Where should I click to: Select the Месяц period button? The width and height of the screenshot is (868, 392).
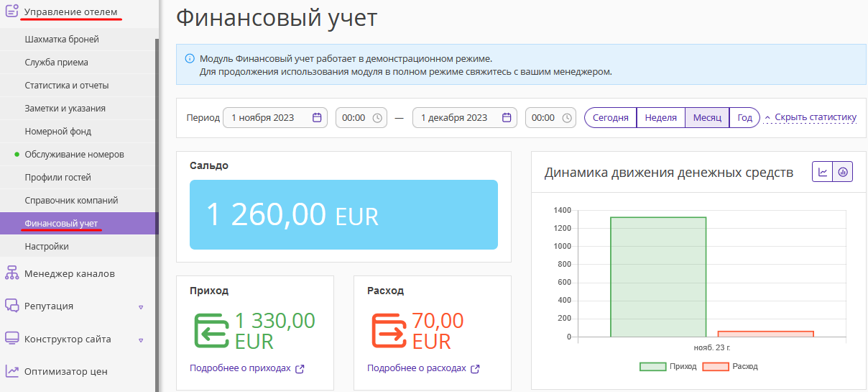[707, 118]
